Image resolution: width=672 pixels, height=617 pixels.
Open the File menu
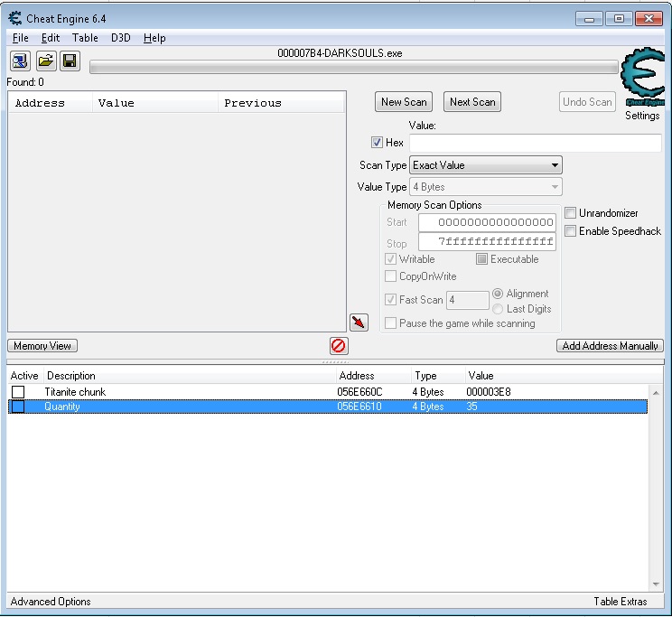click(20, 38)
